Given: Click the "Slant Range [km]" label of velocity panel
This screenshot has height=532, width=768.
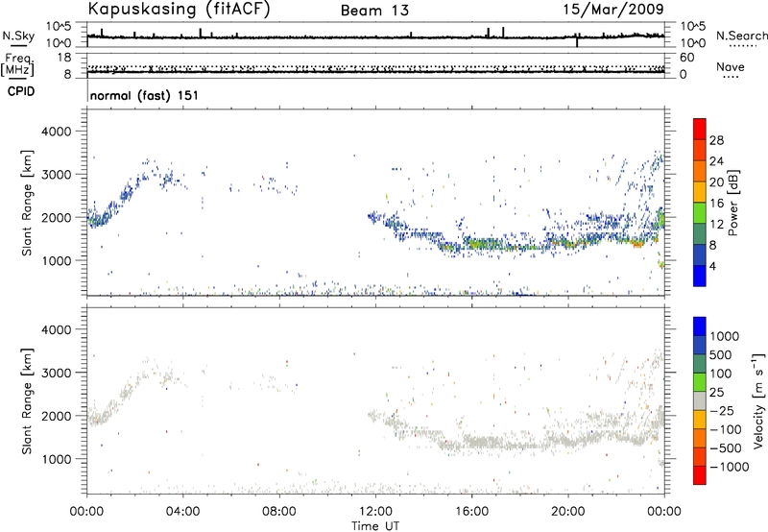Looking at the screenshot, I should coord(28,400).
